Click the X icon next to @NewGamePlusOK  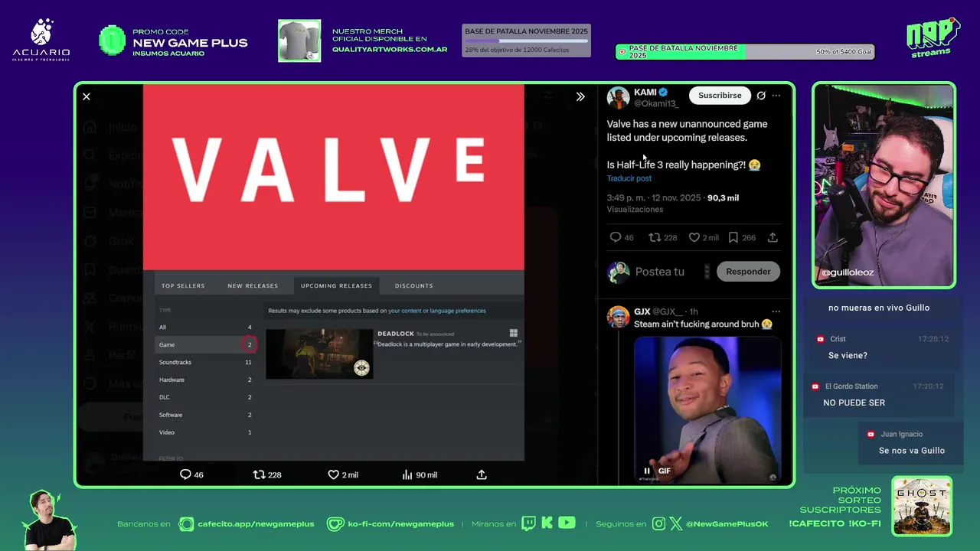(x=676, y=523)
